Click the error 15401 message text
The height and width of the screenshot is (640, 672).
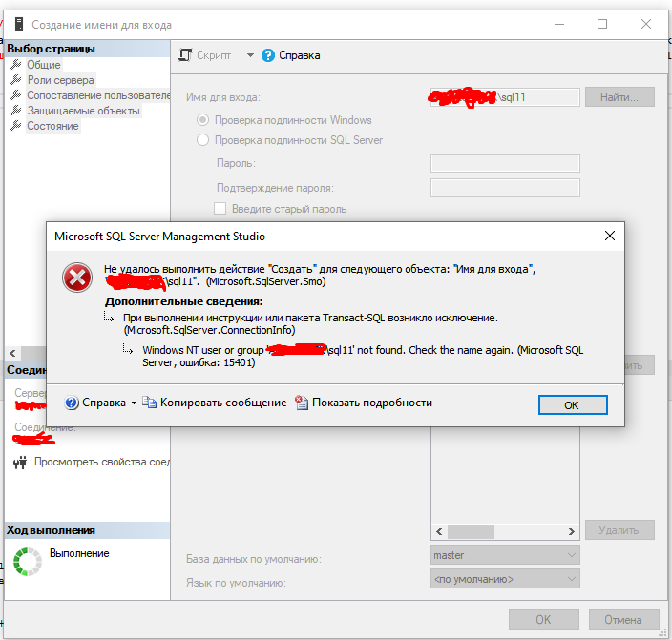coord(363,356)
